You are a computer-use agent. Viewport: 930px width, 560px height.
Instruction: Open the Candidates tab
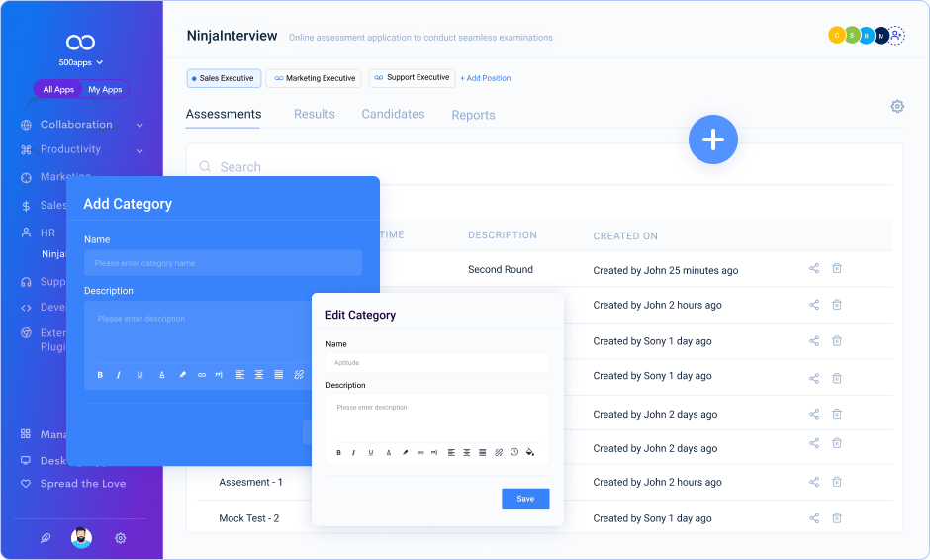393,115
